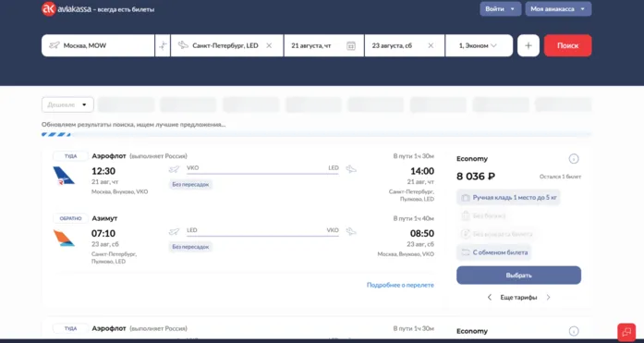This screenshot has width=644, height=343.
Task: Click return arrival time 08:50
Action: pyautogui.click(x=422, y=233)
